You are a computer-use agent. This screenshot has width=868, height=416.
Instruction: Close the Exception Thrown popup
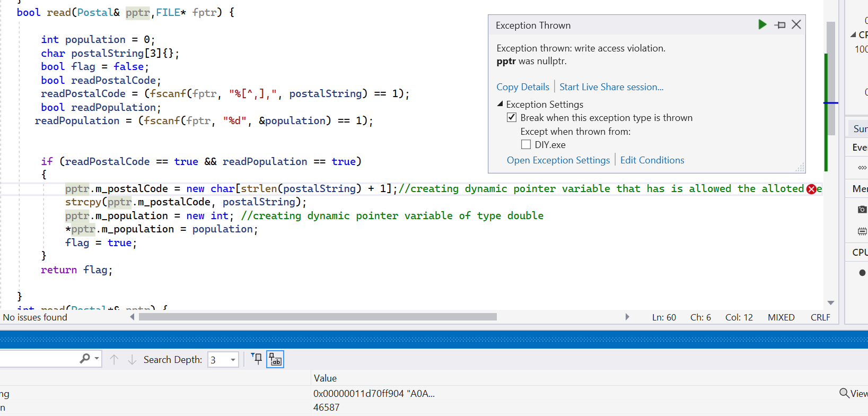796,24
